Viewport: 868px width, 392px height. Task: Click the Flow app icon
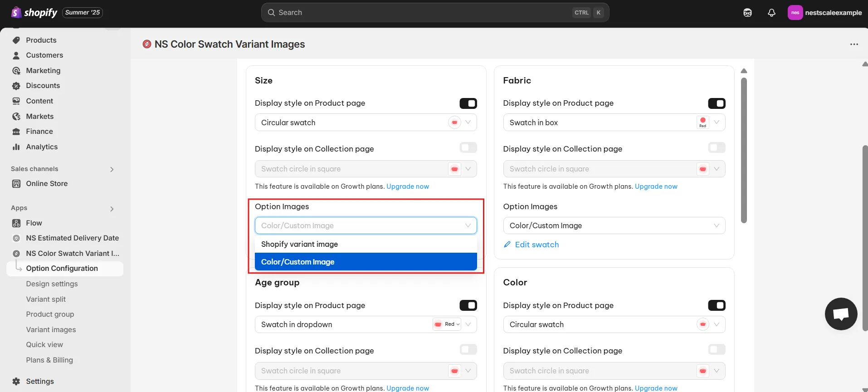[16, 223]
